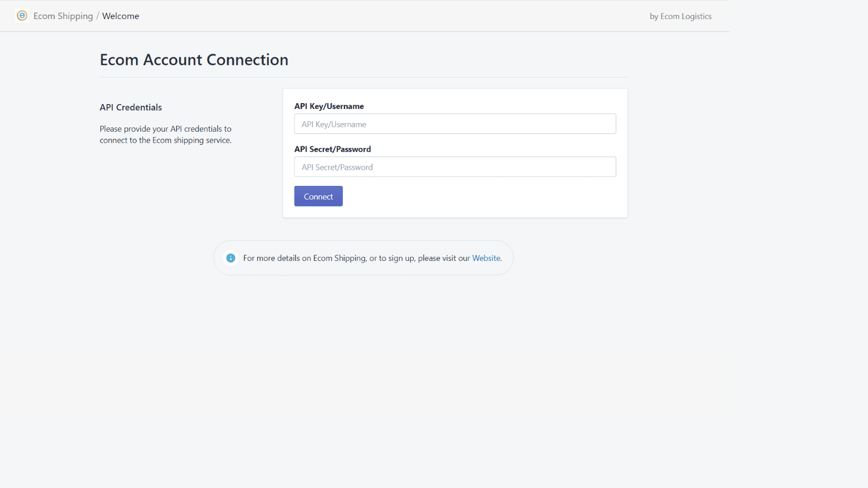Select the circular 'e' brand icon in header
The image size is (868, 488).
tap(22, 16)
